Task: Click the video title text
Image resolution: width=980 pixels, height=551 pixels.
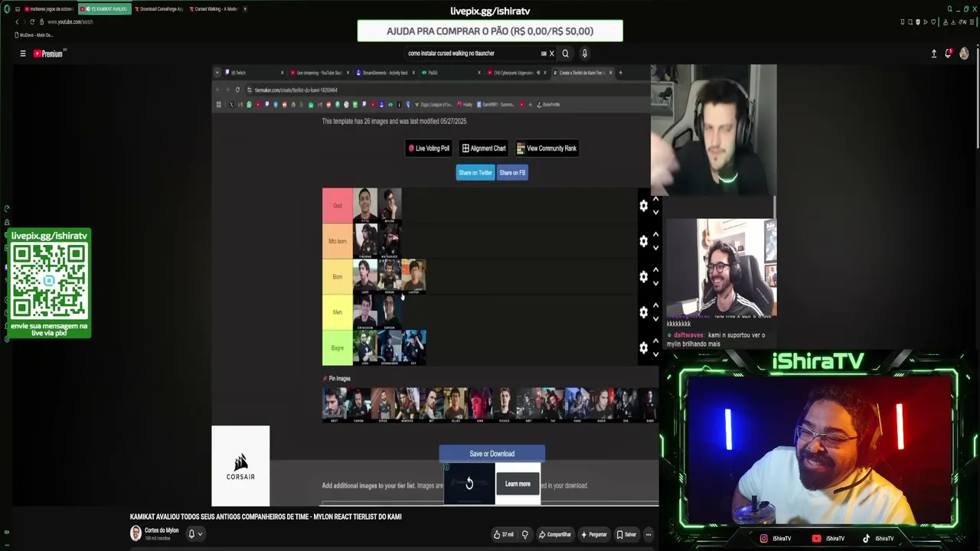Action: (x=266, y=517)
